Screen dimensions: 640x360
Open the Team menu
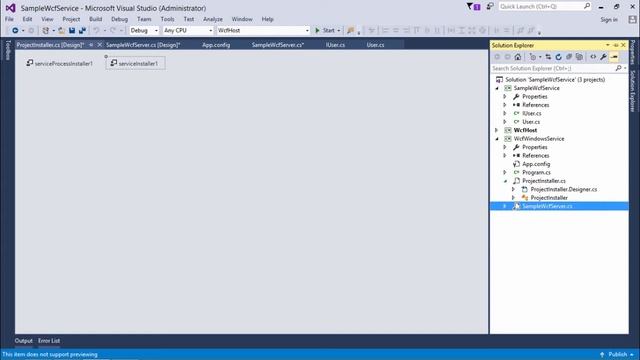point(144,19)
